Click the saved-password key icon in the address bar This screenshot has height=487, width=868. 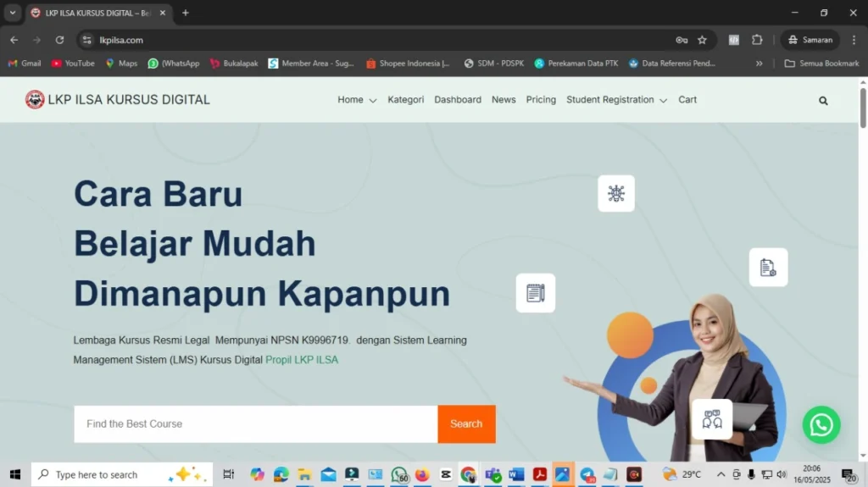tap(682, 40)
